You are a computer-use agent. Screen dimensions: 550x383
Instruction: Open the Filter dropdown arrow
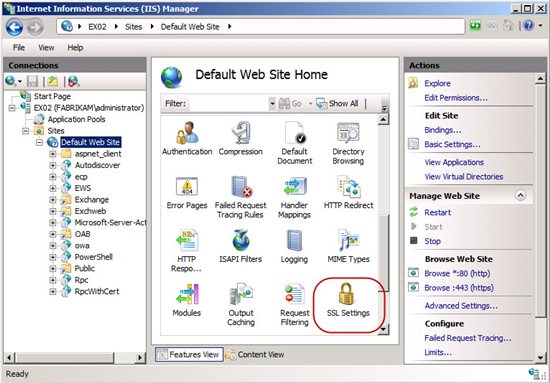coord(272,104)
